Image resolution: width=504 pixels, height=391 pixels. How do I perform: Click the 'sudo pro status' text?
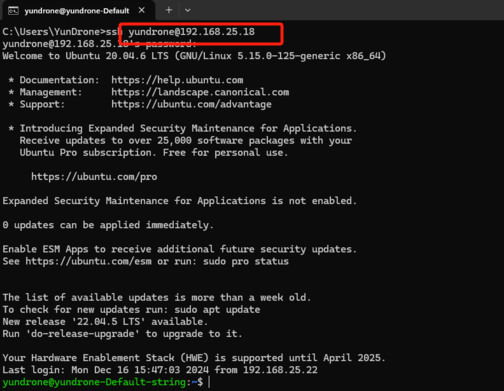tap(246, 261)
